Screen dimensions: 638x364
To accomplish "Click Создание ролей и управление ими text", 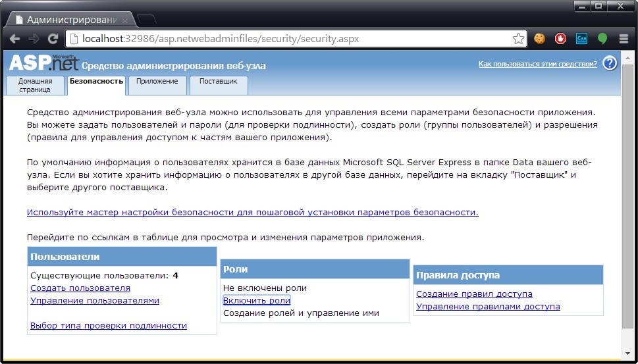I will pos(301,313).
